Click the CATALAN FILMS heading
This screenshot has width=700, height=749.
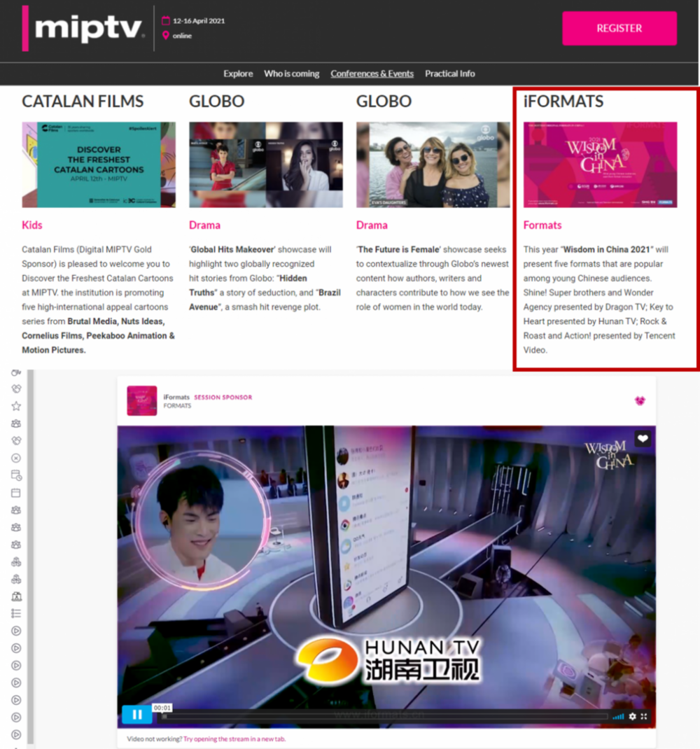click(x=83, y=101)
